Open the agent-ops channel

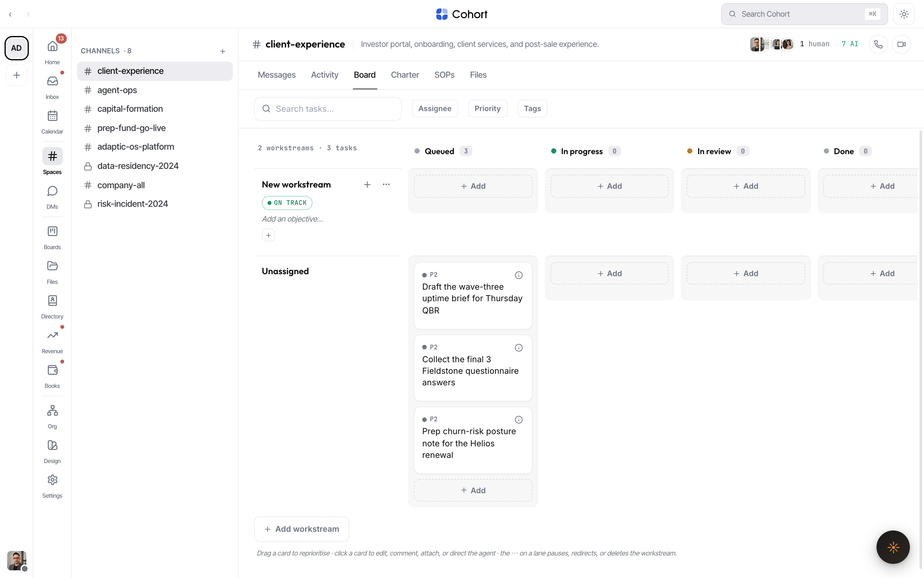pyautogui.click(x=155, y=90)
